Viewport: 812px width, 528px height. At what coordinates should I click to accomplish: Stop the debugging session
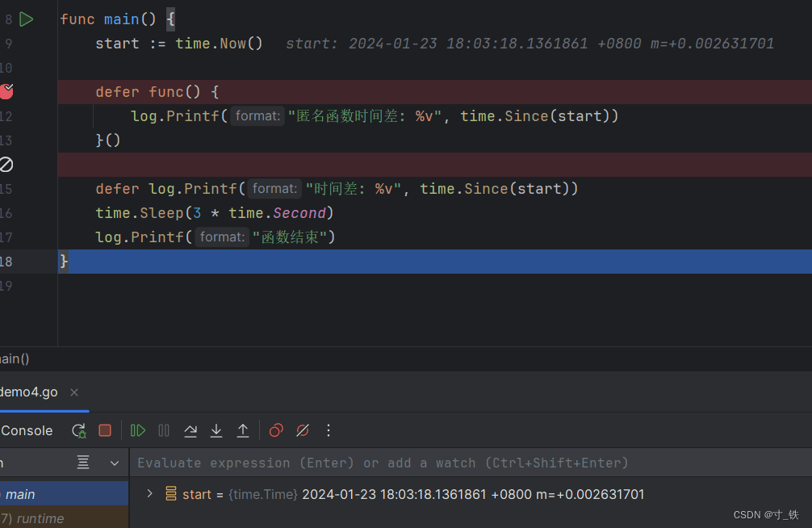click(105, 431)
